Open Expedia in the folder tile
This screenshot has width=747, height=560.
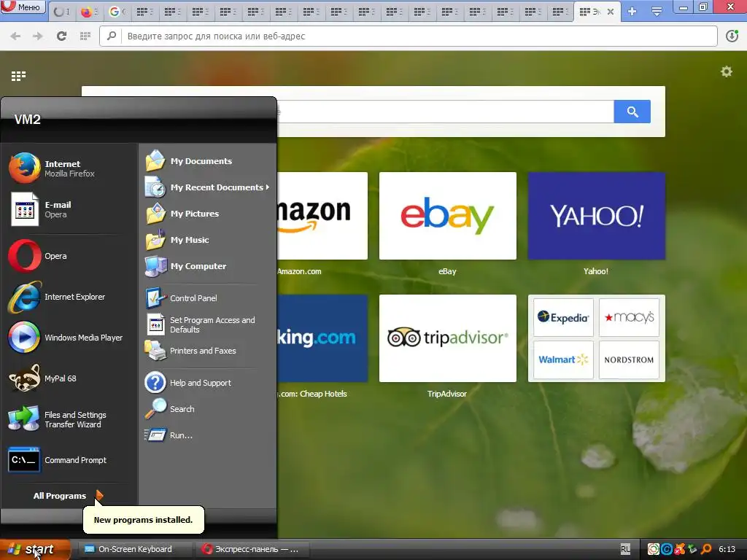(x=563, y=317)
